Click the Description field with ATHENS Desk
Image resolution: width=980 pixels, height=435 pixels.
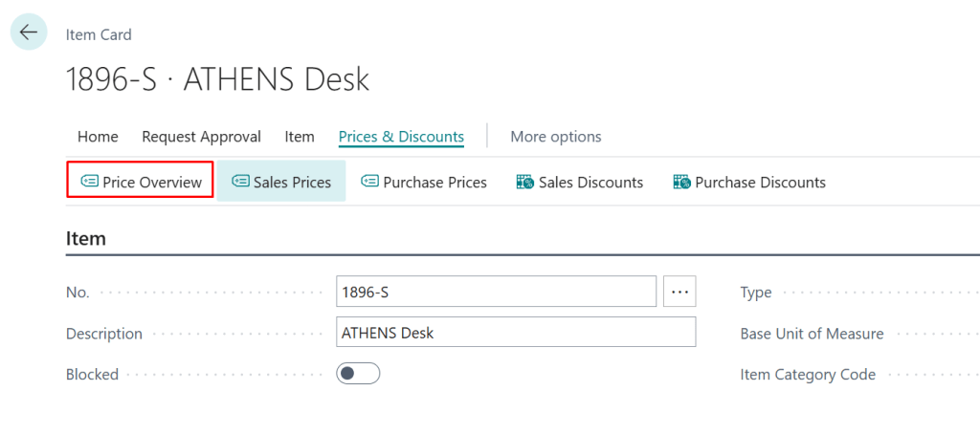point(516,333)
